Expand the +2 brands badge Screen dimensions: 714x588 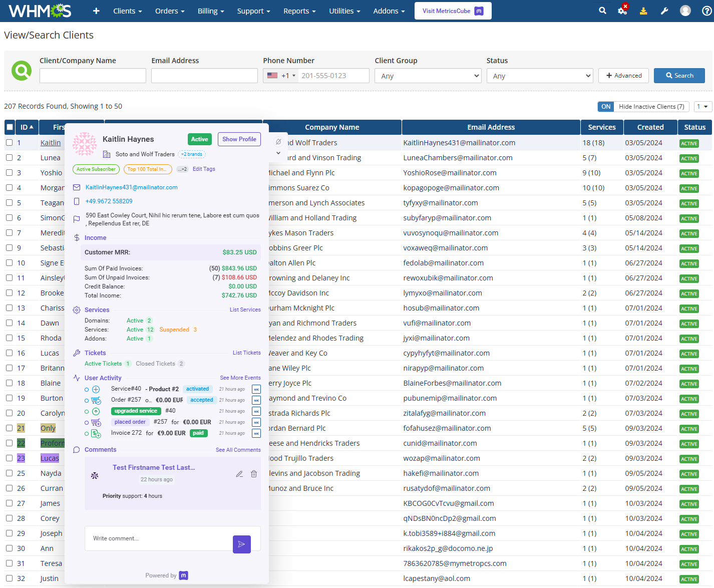192,154
